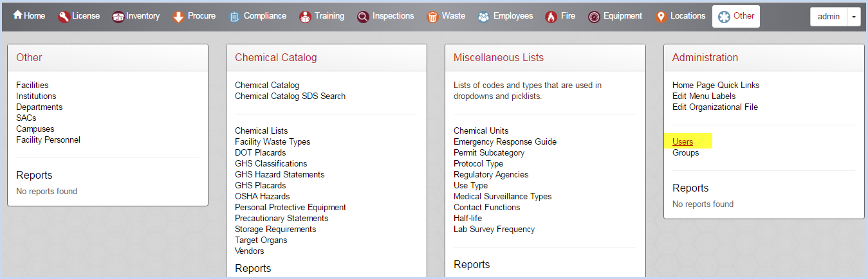Open the Emergency Response Guide list
This screenshot has height=279, width=868.
[x=505, y=142]
